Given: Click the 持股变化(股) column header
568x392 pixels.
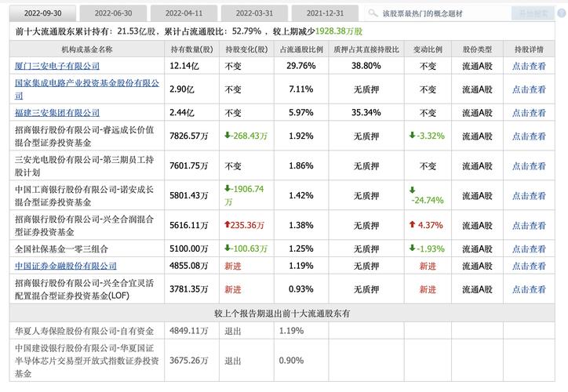Looking at the screenshot, I should click(246, 49).
